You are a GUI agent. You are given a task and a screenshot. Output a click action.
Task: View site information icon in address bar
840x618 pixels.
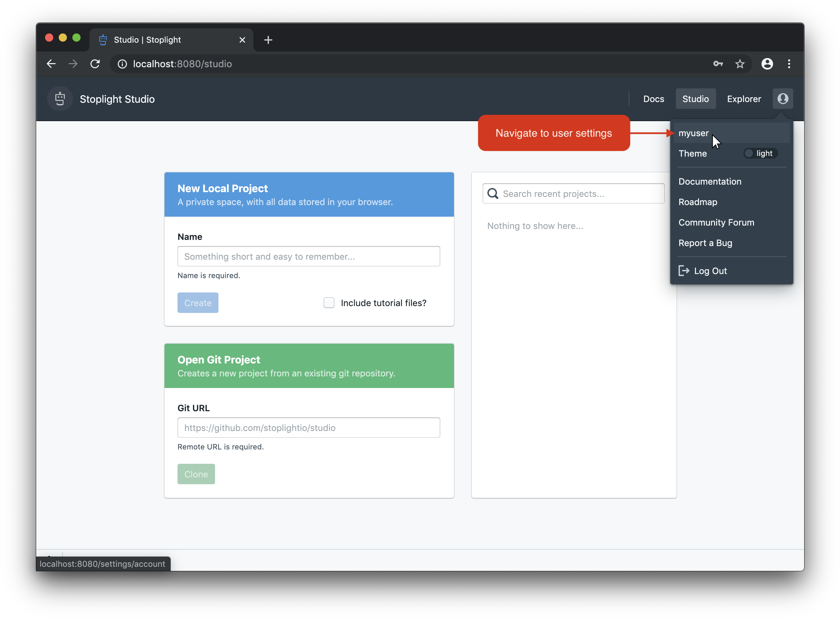122,64
